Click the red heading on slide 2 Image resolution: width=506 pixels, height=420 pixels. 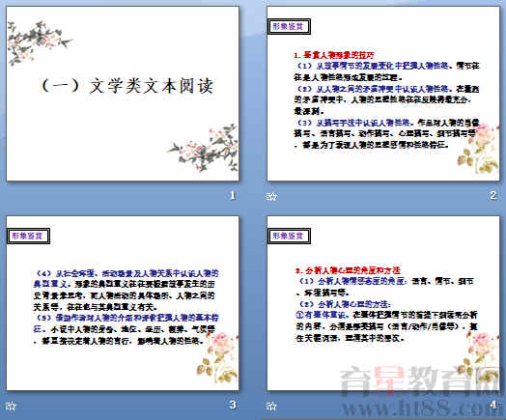334,55
